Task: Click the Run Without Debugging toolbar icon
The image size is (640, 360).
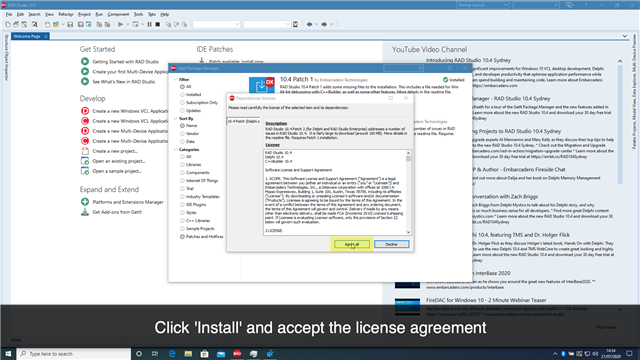Action: click(136, 24)
